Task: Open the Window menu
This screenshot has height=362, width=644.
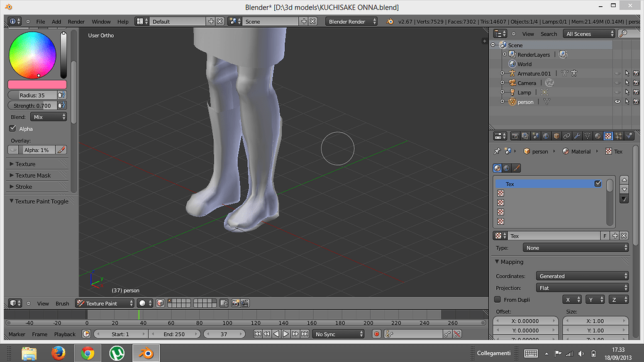Action: [101, 21]
